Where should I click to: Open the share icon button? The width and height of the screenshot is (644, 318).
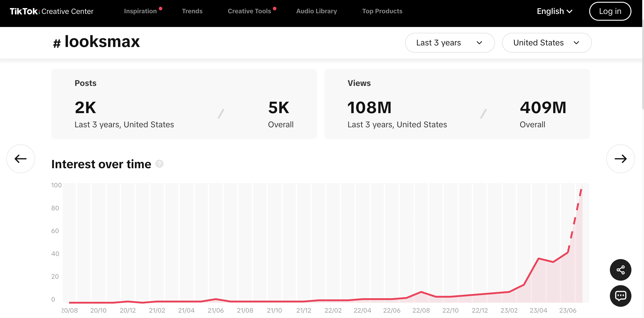(x=620, y=270)
